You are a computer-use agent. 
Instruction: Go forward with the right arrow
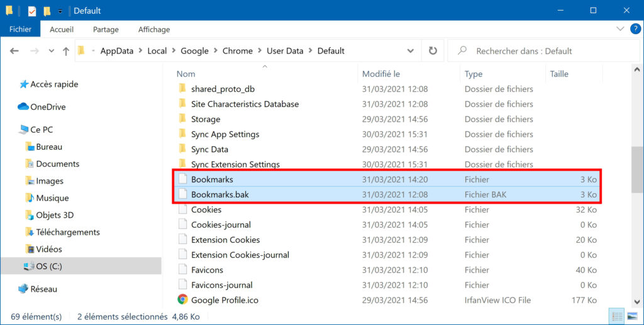click(x=35, y=51)
